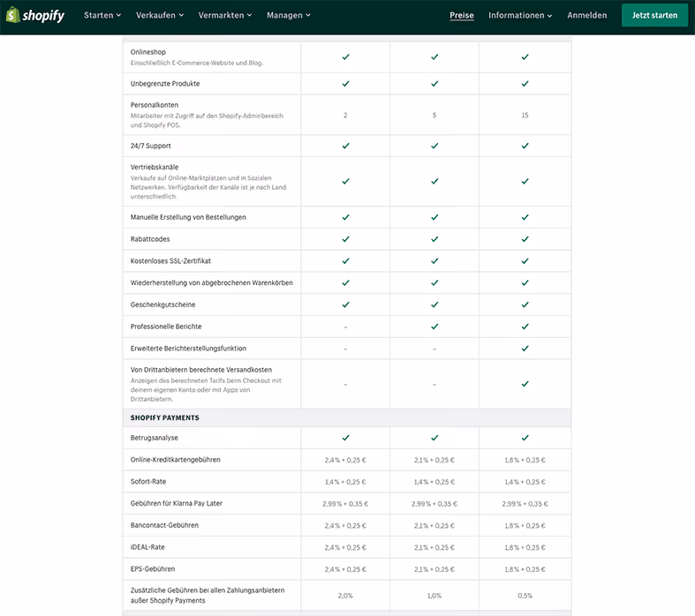Viewport: 695px width, 616px height.
Task: Click last checkmark in Geschenkgutscheine row
Action: 525,304
